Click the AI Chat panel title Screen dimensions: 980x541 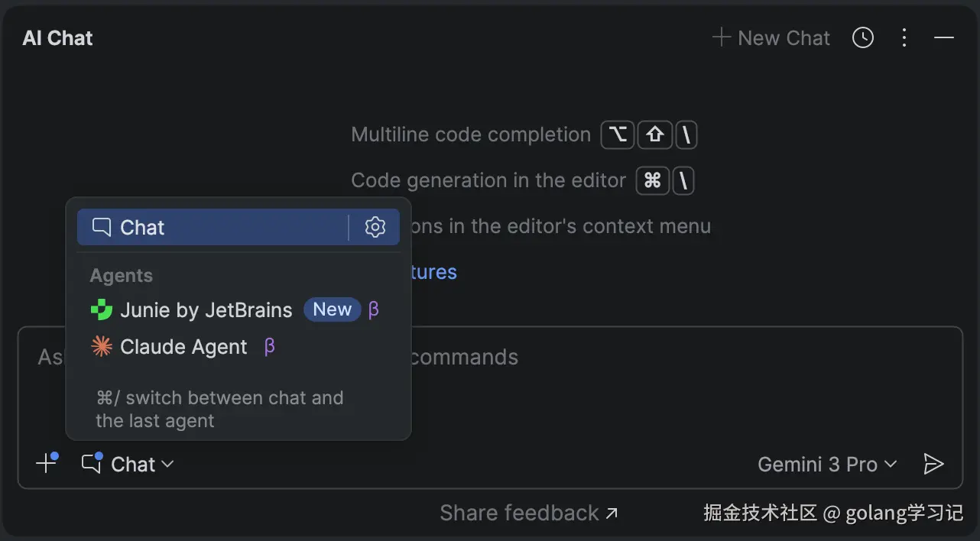click(58, 38)
